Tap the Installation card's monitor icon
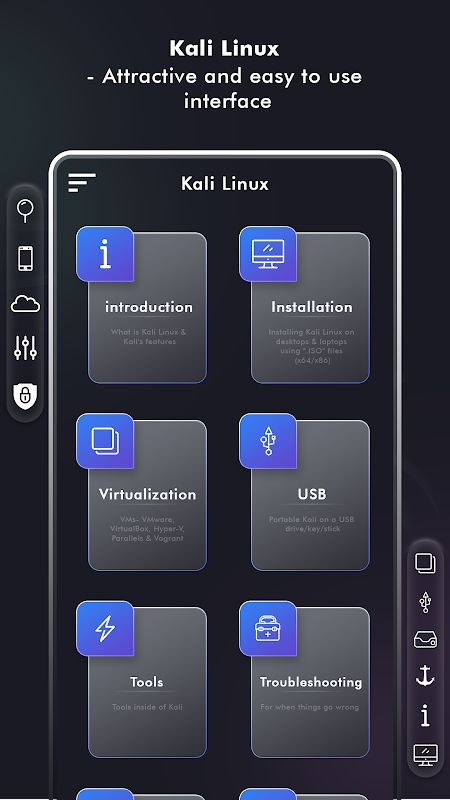This screenshot has height=800, width=450. [x=268, y=254]
